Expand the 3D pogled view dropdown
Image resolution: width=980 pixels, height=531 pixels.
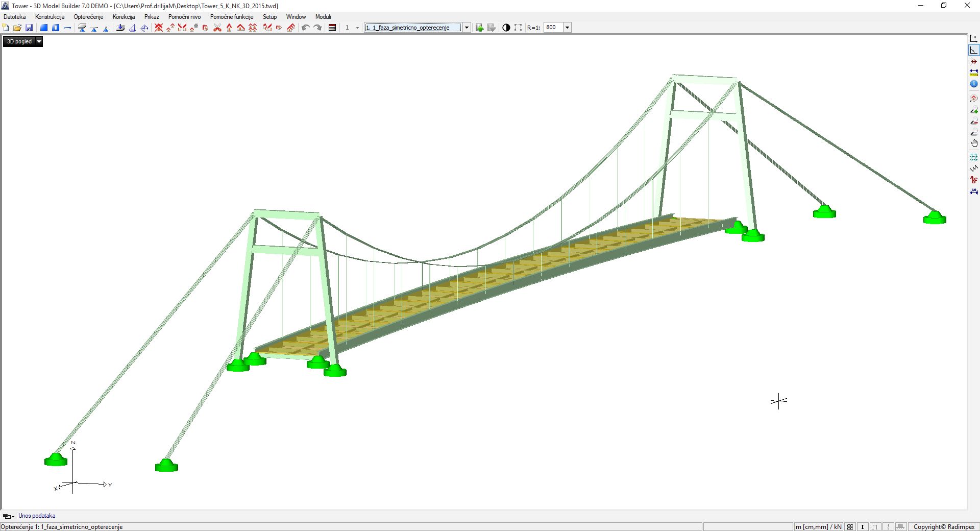(39, 42)
